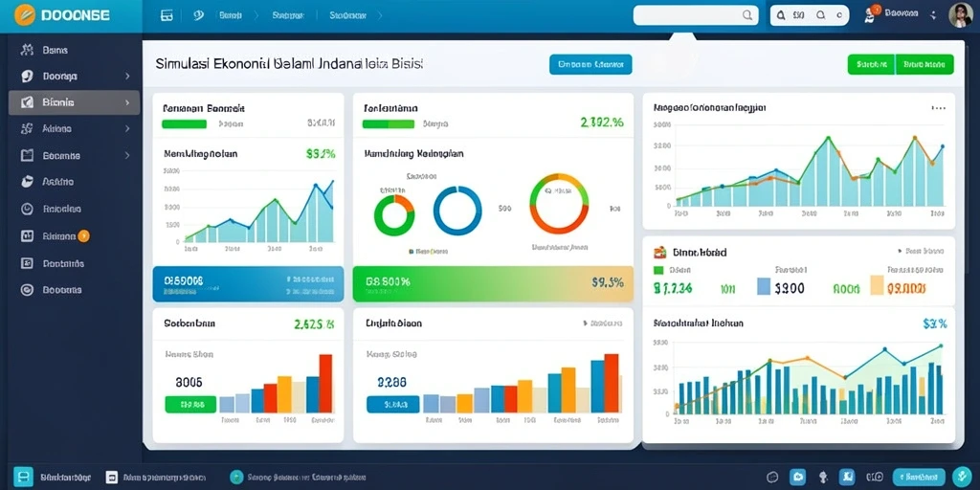Click the blue camera icon in the bottom bar
The height and width of the screenshot is (490, 980).
pyautogui.click(x=797, y=477)
